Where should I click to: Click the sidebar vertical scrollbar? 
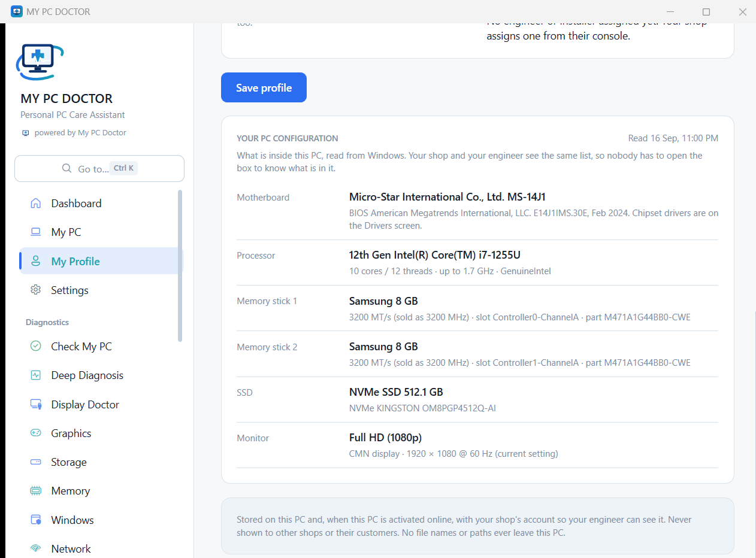point(180,266)
